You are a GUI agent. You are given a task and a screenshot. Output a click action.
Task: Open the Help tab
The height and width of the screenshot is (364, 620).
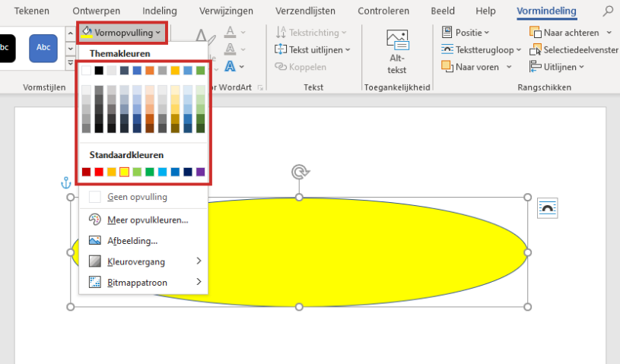coord(485,11)
